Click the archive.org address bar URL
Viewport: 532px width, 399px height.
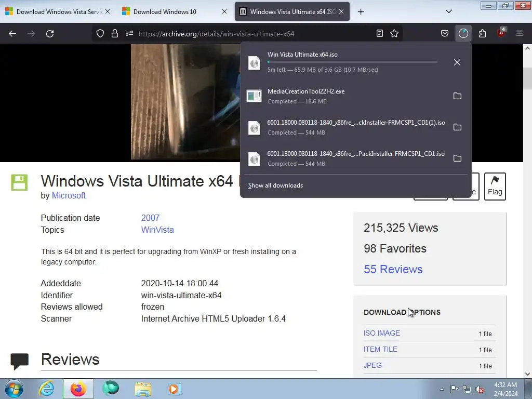coord(217,34)
